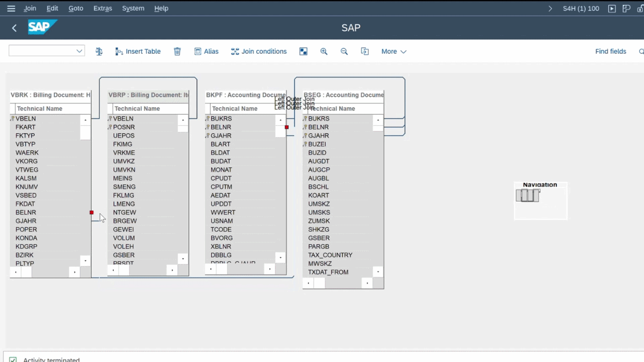Viewport: 644px width, 362px height.
Task: Select KOART field in BSEG table
Action: coord(318,196)
